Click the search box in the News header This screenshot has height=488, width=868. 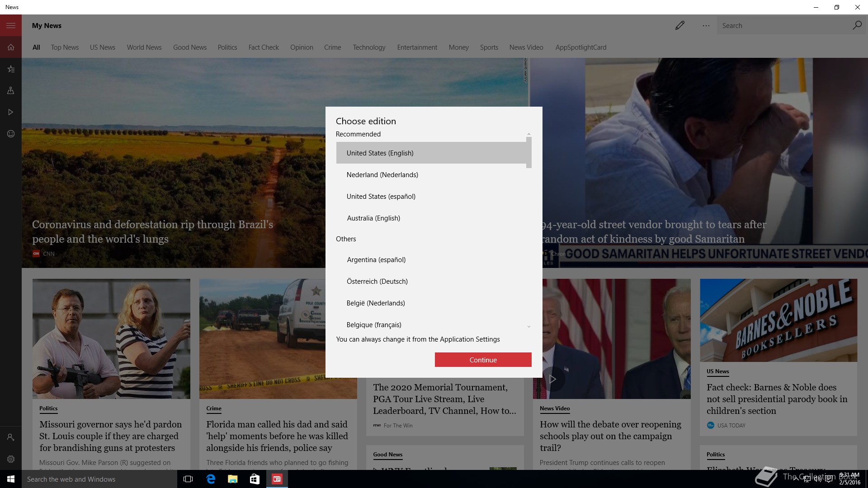[784, 25]
